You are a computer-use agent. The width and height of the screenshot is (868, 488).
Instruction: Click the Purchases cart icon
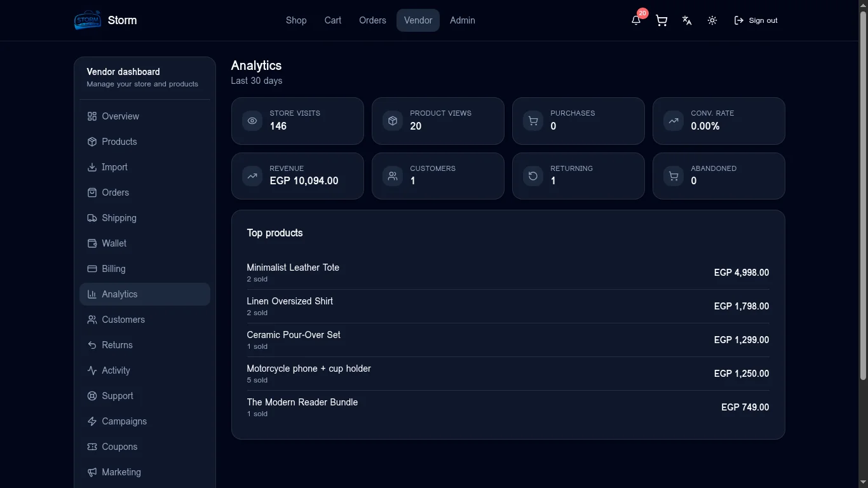pyautogui.click(x=533, y=121)
